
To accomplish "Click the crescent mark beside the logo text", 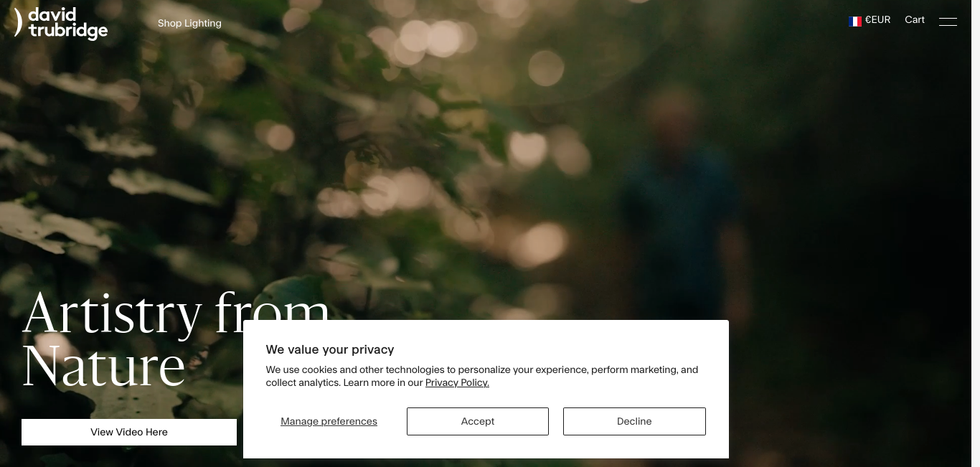I will pyautogui.click(x=19, y=22).
